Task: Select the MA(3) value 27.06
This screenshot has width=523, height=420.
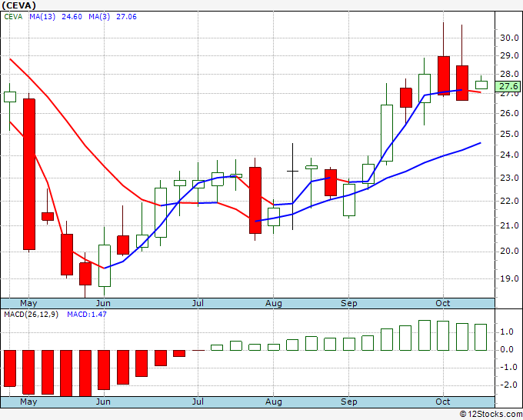Action: point(126,17)
